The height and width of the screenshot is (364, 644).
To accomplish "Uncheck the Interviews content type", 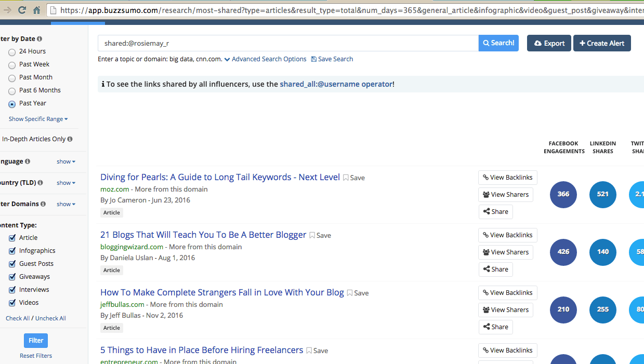I will [12, 290].
